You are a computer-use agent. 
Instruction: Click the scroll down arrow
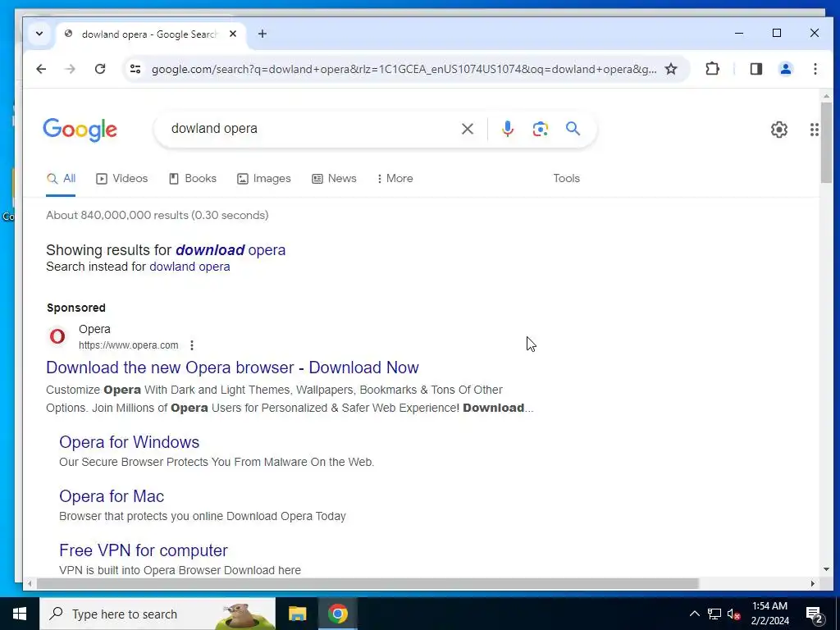click(x=825, y=569)
